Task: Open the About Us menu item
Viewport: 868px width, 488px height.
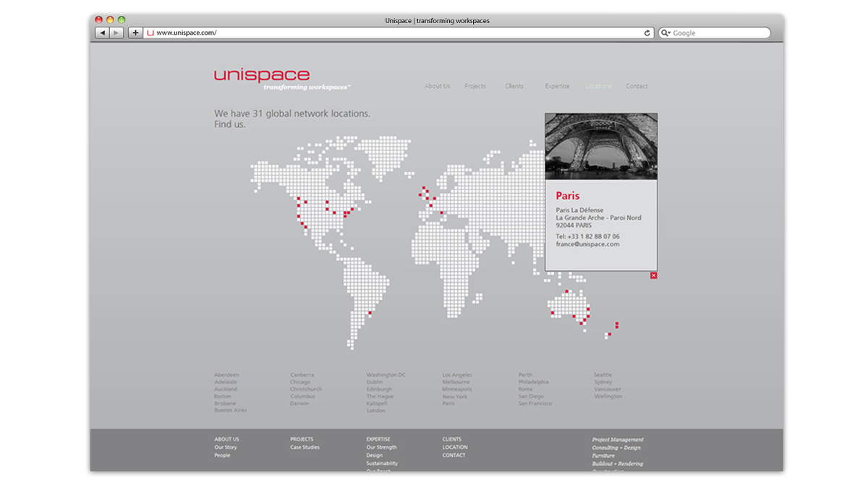Action: tap(437, 86)
